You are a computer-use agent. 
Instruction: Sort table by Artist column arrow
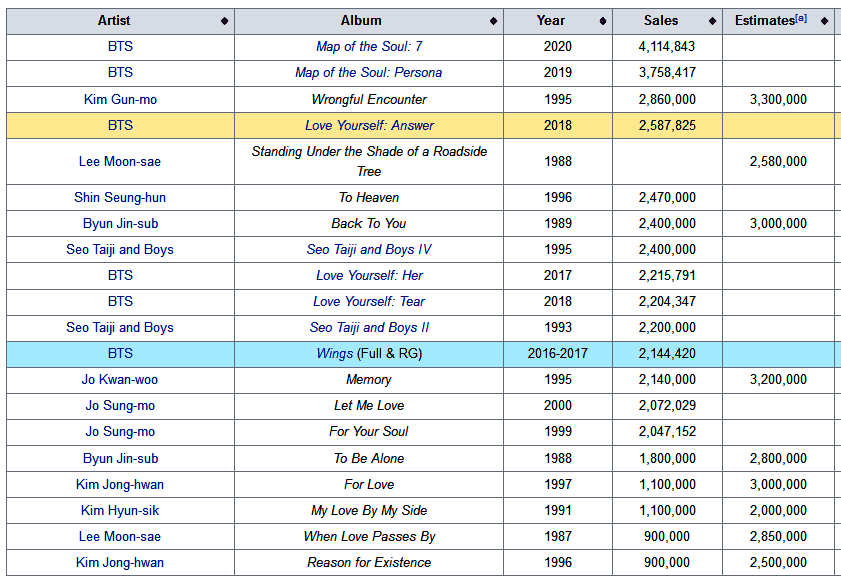coord(224,21)
